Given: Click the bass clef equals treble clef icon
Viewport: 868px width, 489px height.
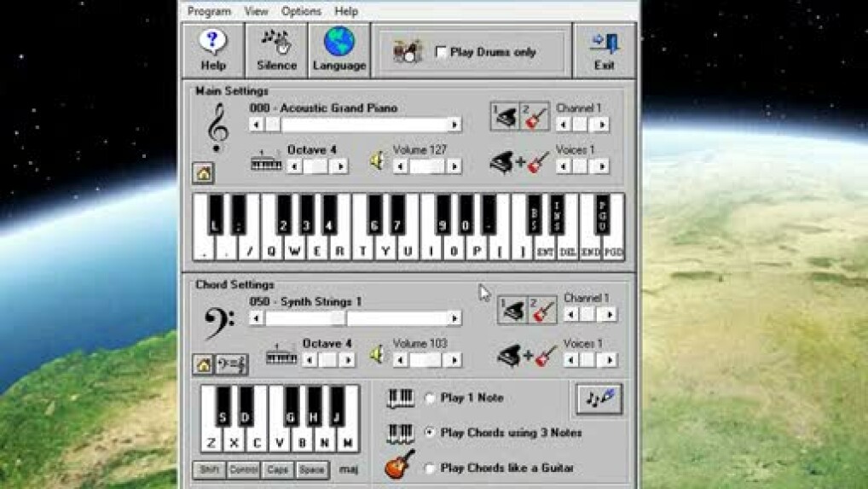Looking at the screenshot, I should (231, 365).
